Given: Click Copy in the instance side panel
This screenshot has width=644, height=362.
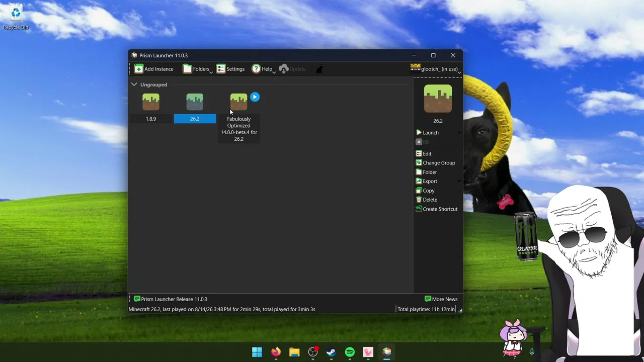Looking at the screenshot, I should [x=425, y=191].
